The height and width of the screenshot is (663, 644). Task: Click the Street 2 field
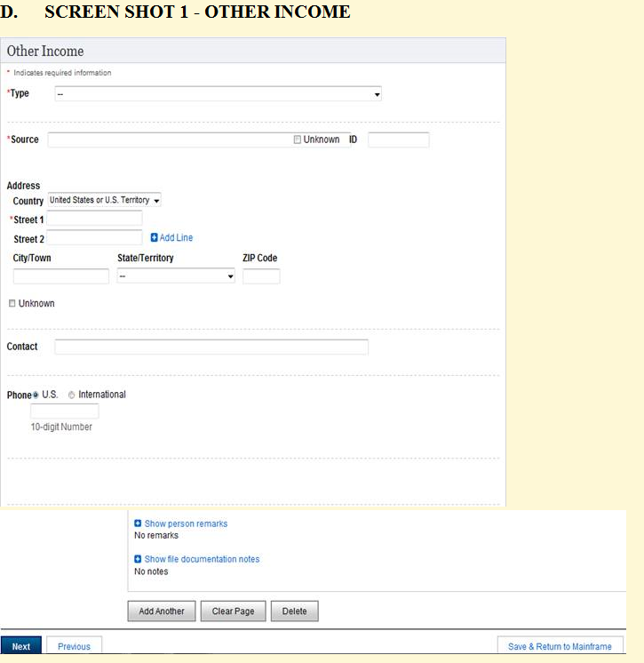coord(94,237)
